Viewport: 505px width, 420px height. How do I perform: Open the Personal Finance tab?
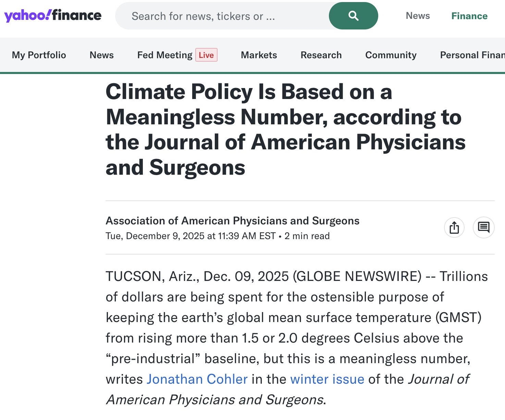(x=472, y=55)
